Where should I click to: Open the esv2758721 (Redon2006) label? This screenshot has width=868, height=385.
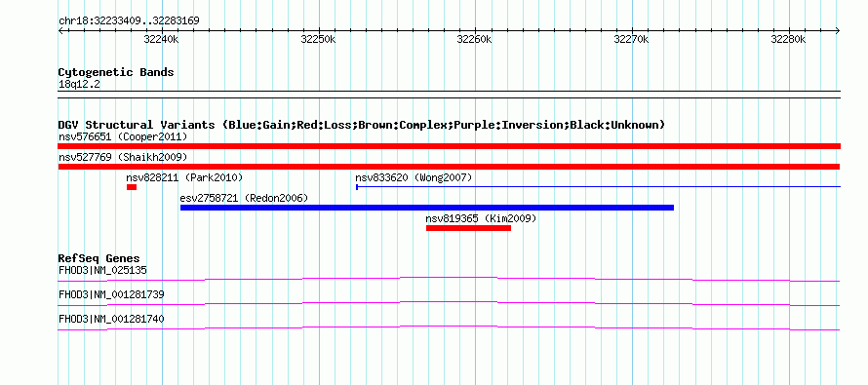pyautogui.click(x=244, y=198)
